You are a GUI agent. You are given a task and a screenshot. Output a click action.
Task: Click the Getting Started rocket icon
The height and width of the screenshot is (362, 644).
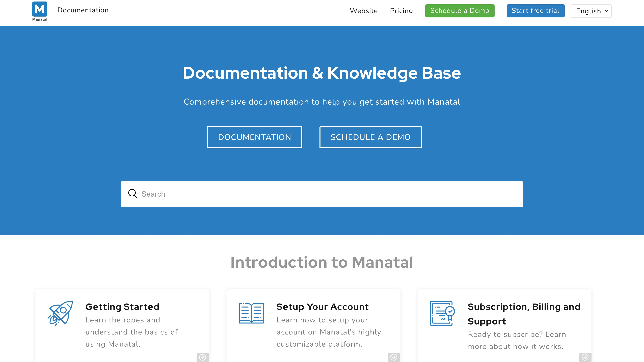tap(60, 313)
